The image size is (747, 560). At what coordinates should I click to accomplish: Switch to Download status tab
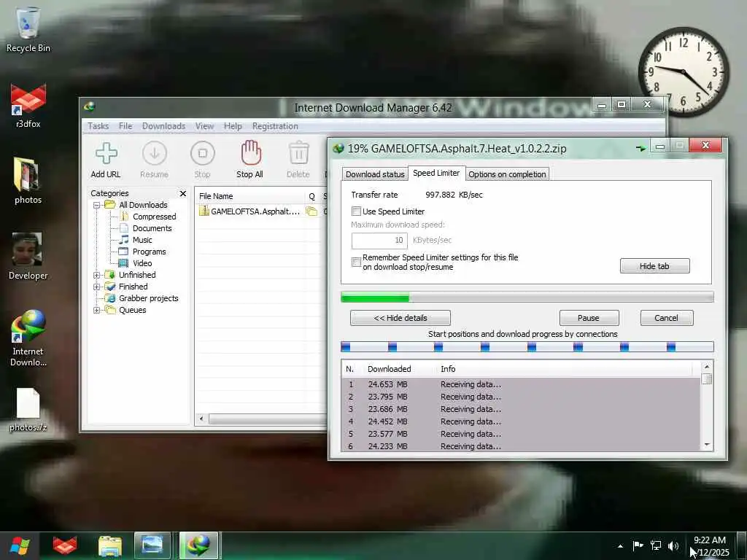375,174
